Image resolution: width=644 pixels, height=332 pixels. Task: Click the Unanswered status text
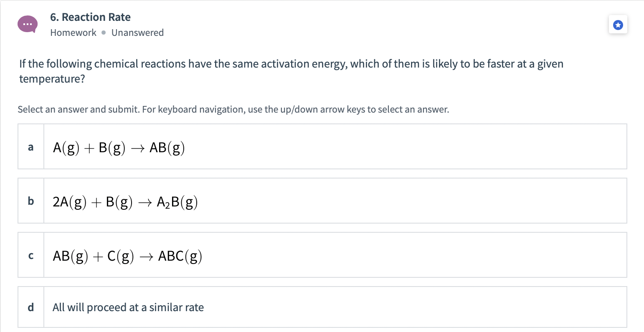(138, 33)
